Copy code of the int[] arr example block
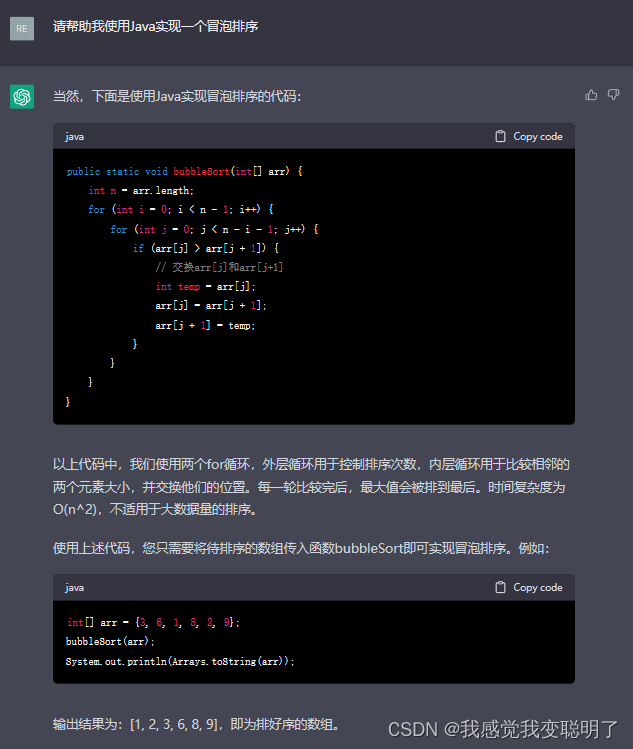 click(x=529, y=587)
